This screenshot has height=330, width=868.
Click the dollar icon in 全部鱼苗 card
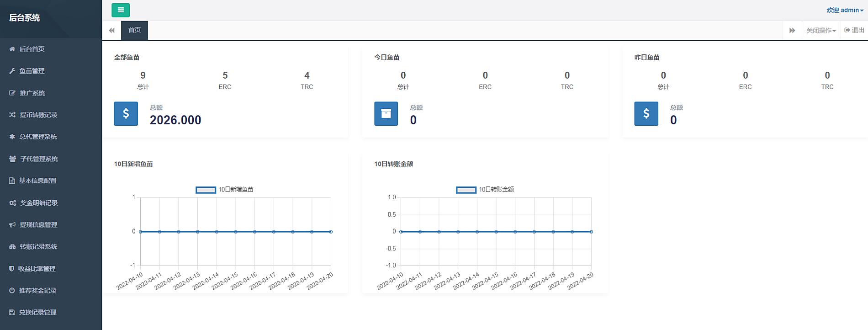(126, 113)
